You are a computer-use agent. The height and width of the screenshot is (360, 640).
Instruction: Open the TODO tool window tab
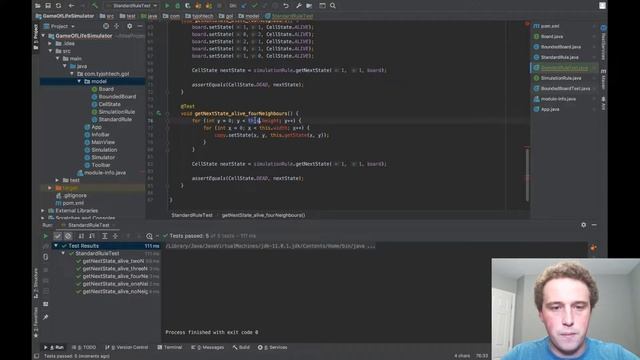click(x=84, y=347)
